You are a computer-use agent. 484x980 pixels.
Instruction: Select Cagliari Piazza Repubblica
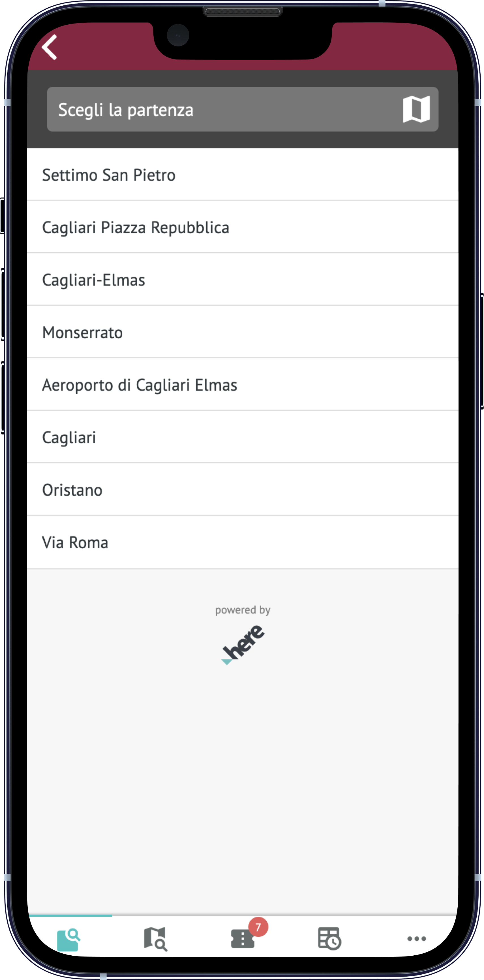pyautogui.click(x=243, y=227)
